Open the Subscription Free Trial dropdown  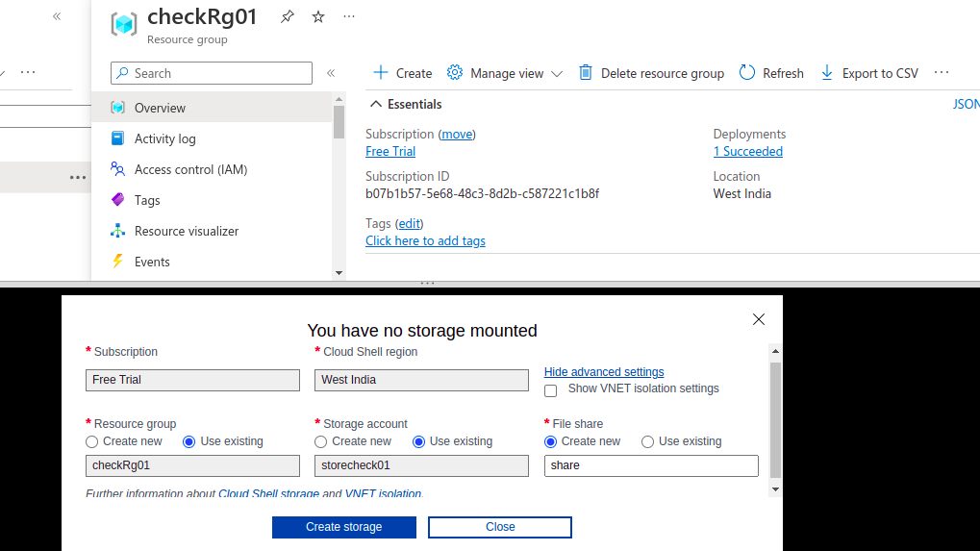pos(192,380)
